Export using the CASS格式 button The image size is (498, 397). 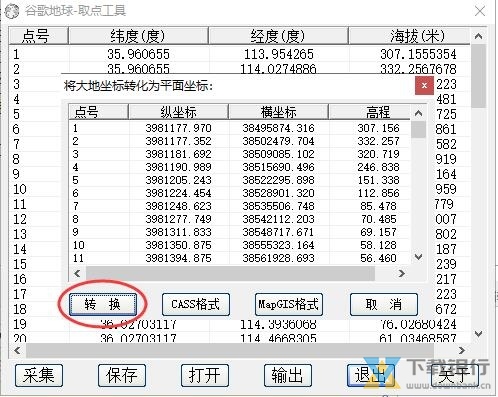tap(196, 304)
